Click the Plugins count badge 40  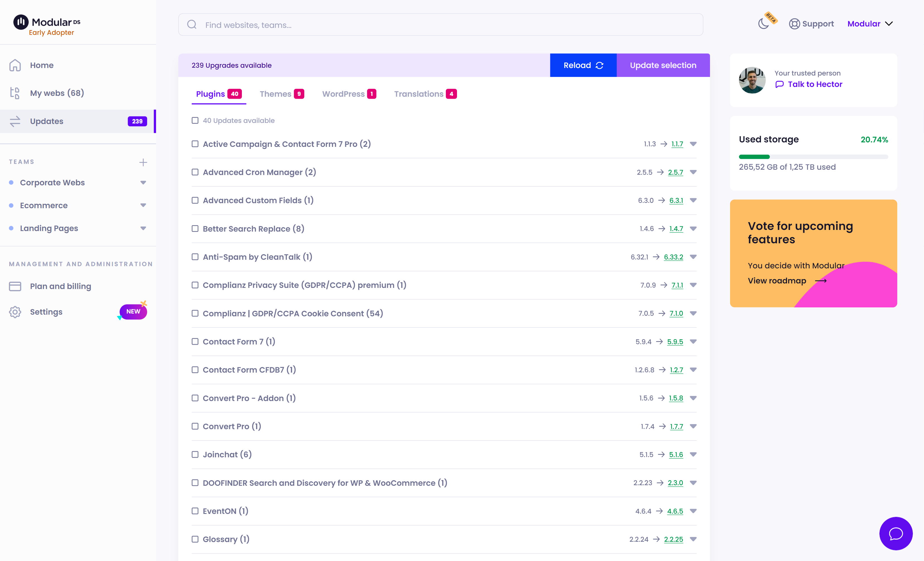235,94
